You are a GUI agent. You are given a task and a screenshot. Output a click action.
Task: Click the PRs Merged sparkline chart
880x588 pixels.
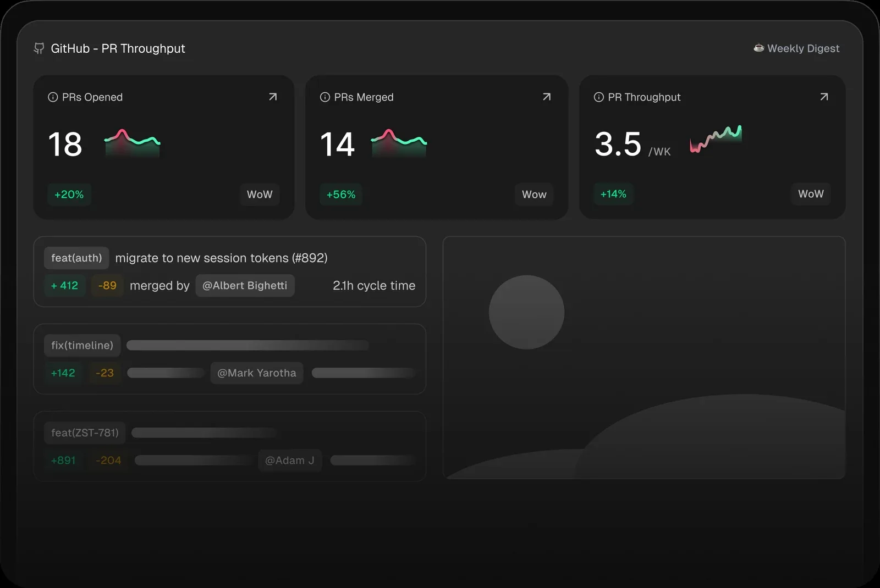click(399, 143)
